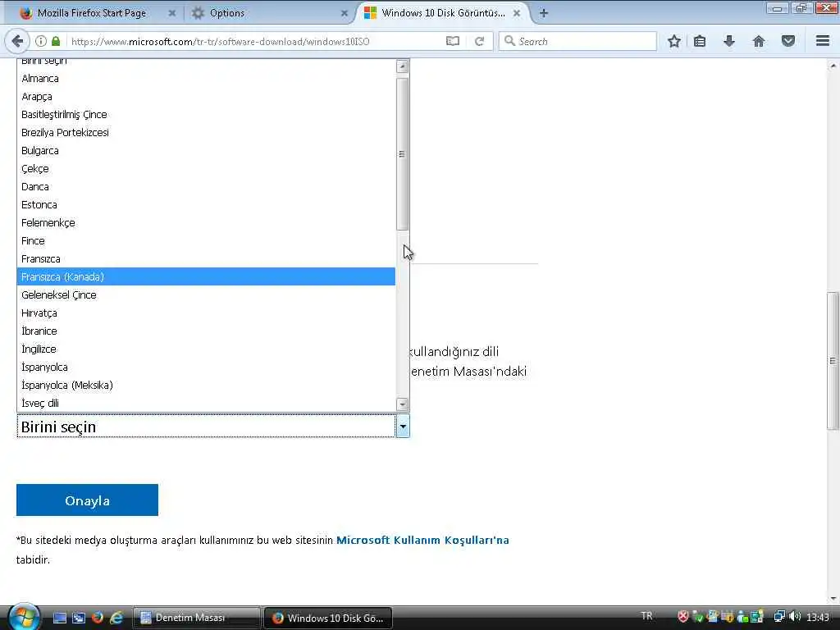Screen dimensions: 840x630
Task: Click the dropdown list scroll-up arrow
Action: pyautogui.click(x=402, y=66)
